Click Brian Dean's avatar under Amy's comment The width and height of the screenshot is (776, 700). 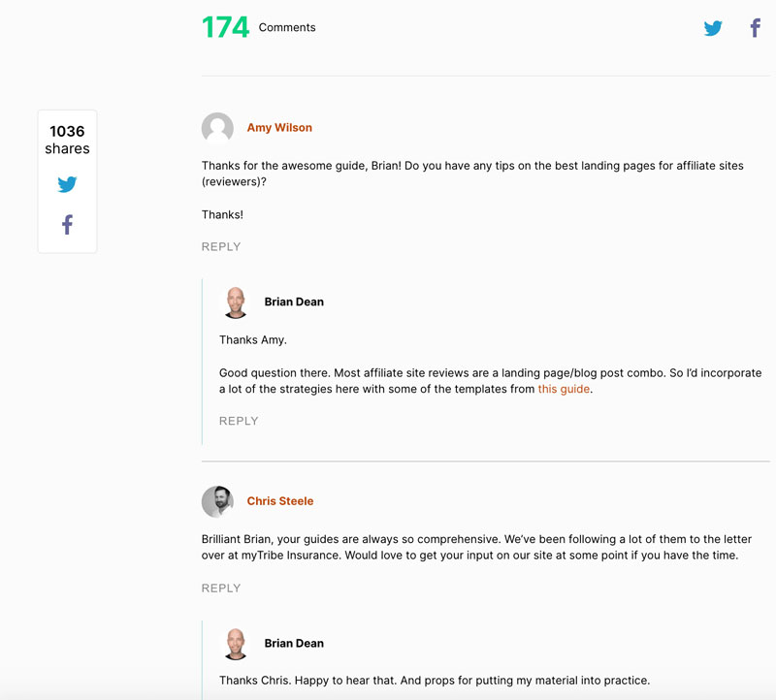238,302
